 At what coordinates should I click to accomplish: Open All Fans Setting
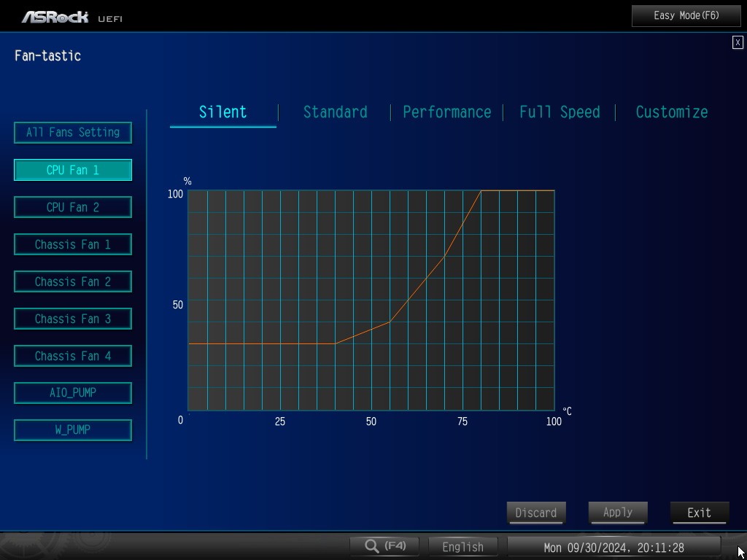[x=73, y=133]
